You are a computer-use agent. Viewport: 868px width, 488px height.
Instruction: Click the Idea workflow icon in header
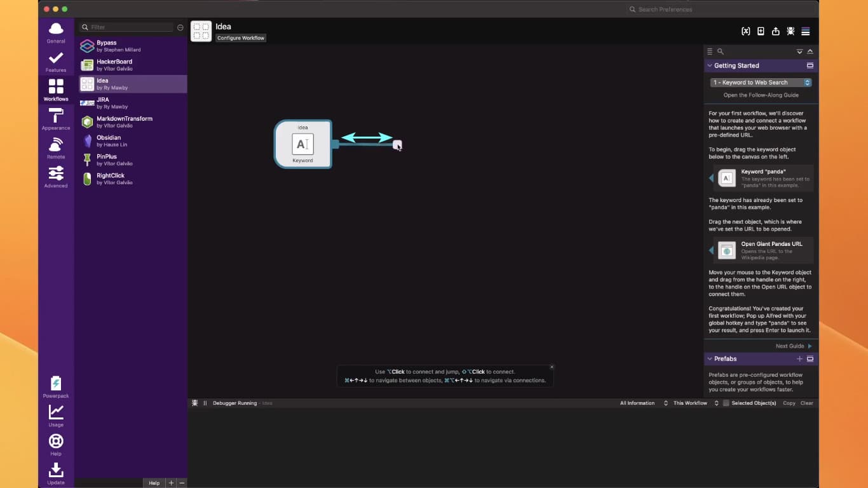click(x=201, y=31)
